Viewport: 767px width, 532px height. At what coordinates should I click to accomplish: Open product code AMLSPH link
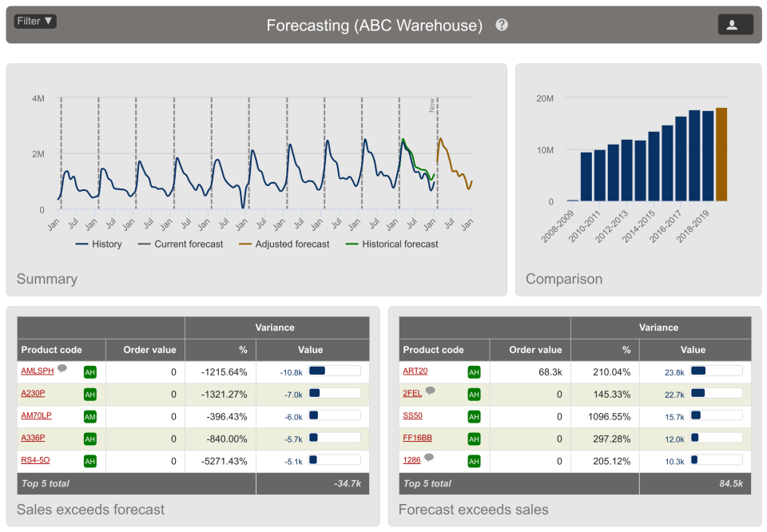pos(38,371)
